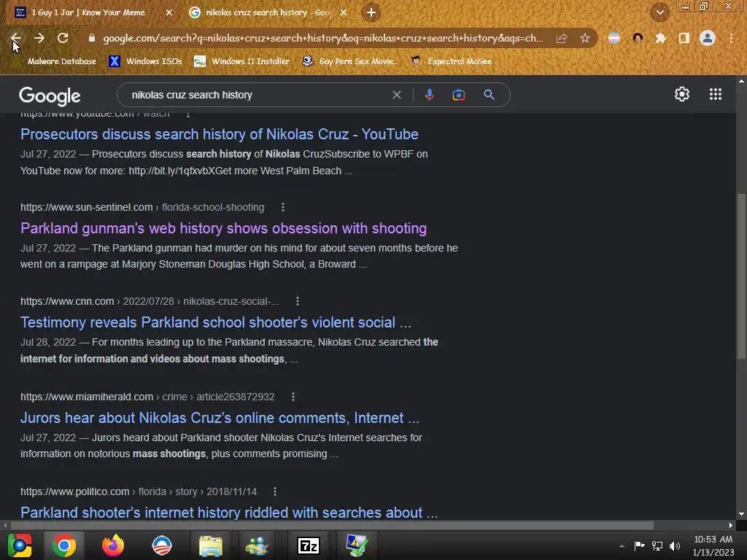Click the lock icon in the address bar

[x=91, y=38]
